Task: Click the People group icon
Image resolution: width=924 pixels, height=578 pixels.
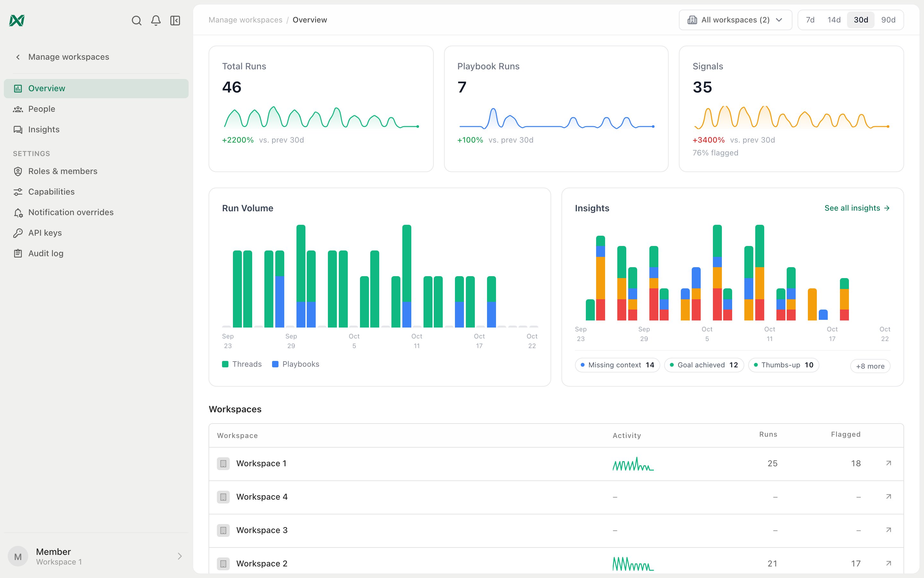Action: pos(18,109)
